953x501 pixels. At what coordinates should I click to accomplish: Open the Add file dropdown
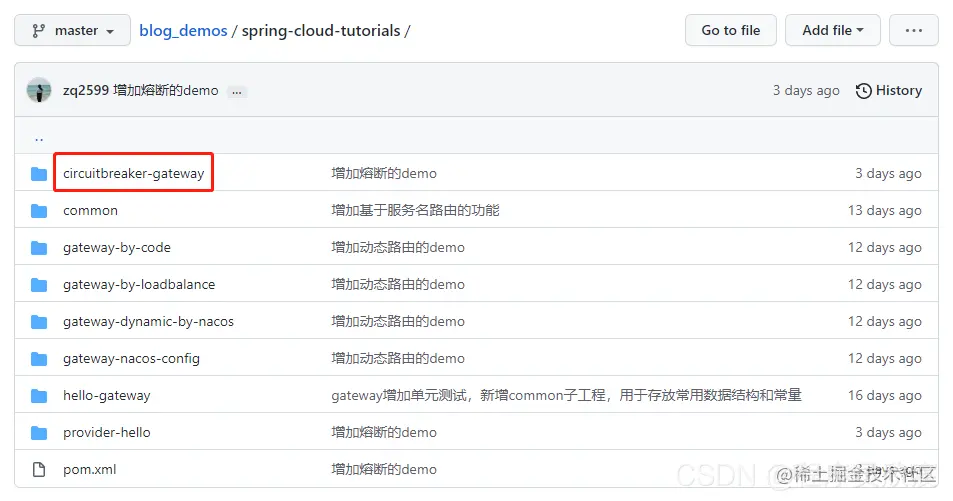click(x=833, y=30)
